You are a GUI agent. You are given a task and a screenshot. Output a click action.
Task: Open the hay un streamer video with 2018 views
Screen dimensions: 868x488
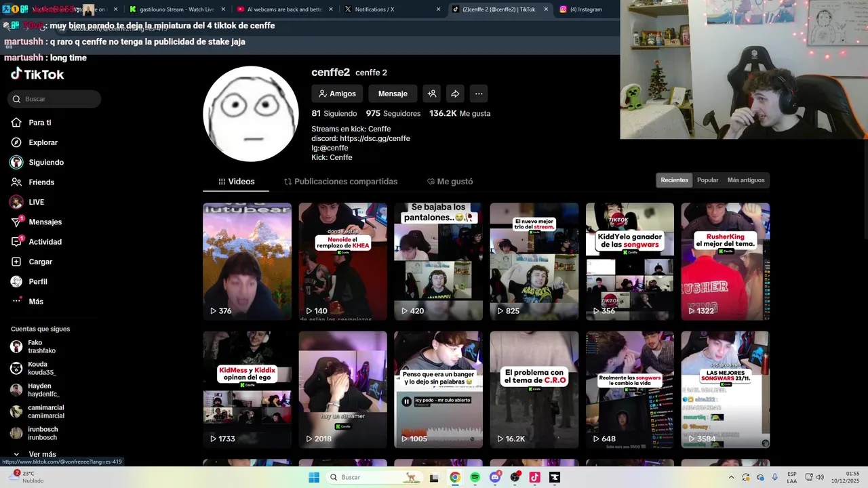[x=343, y=390]
